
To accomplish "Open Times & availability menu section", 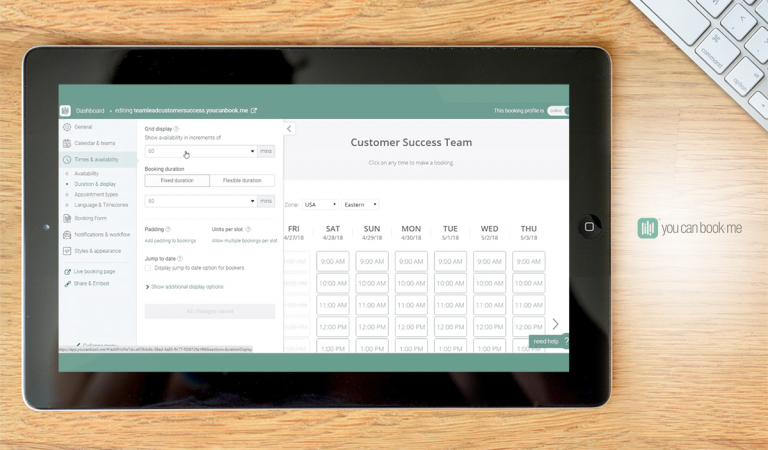I will 96,160.
